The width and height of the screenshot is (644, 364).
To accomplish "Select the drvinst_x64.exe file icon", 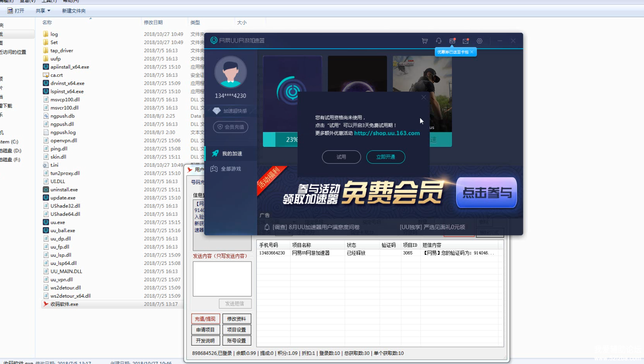I will click(46, 83).
